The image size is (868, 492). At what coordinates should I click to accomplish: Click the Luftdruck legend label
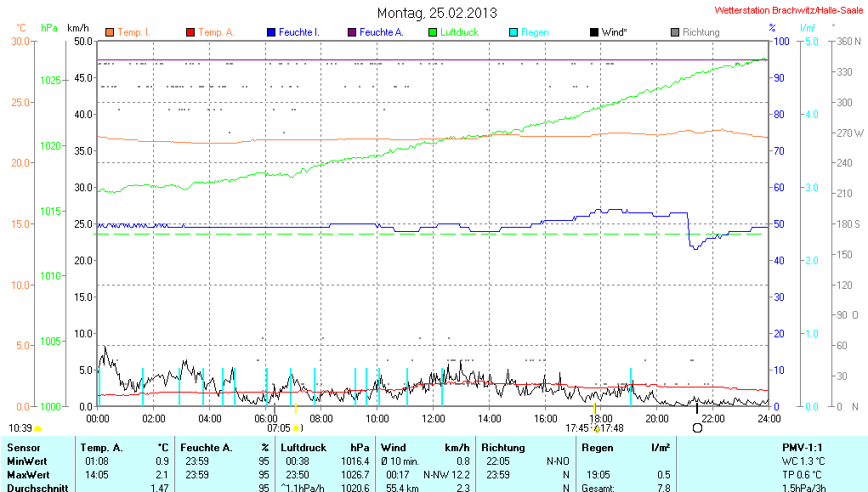click(459, 33)
